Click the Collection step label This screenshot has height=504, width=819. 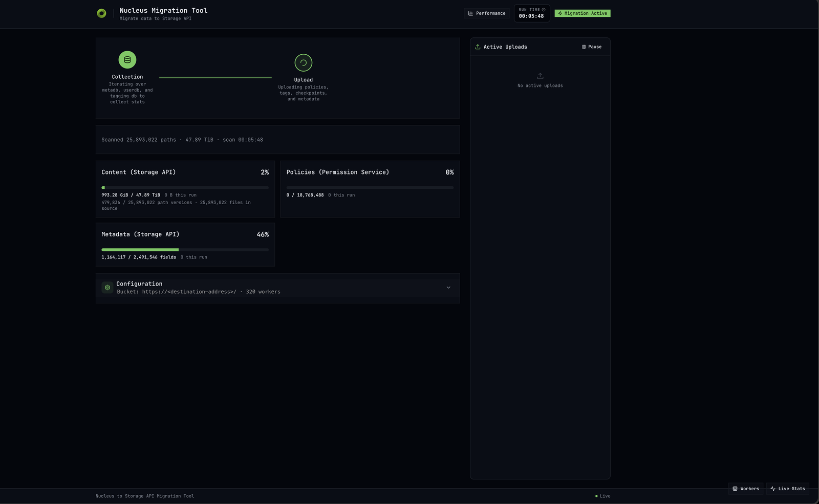[127, 77]
